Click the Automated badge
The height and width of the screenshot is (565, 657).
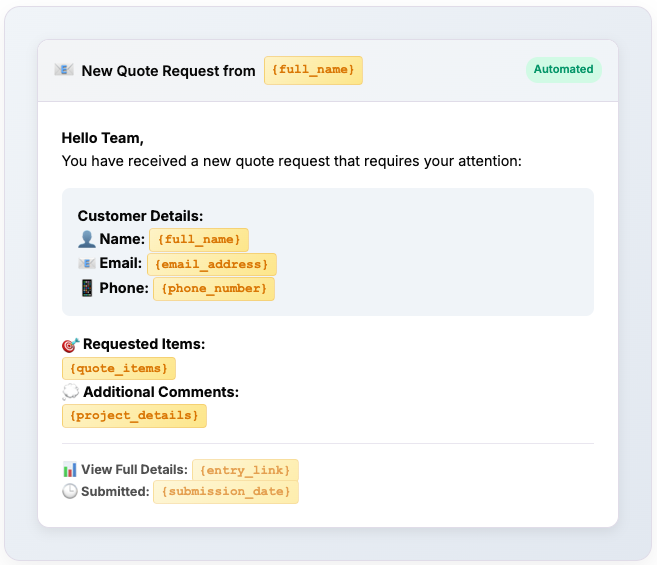(564, 70)
